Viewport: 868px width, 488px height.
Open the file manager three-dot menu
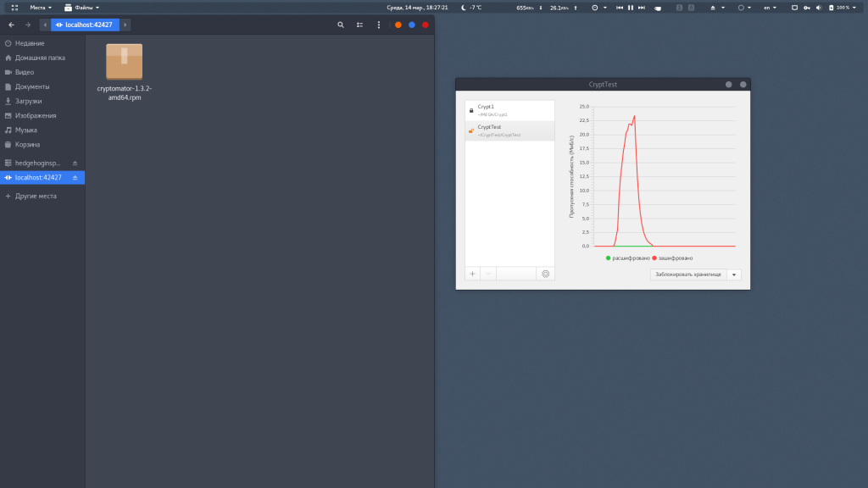(x=379, y=25)
